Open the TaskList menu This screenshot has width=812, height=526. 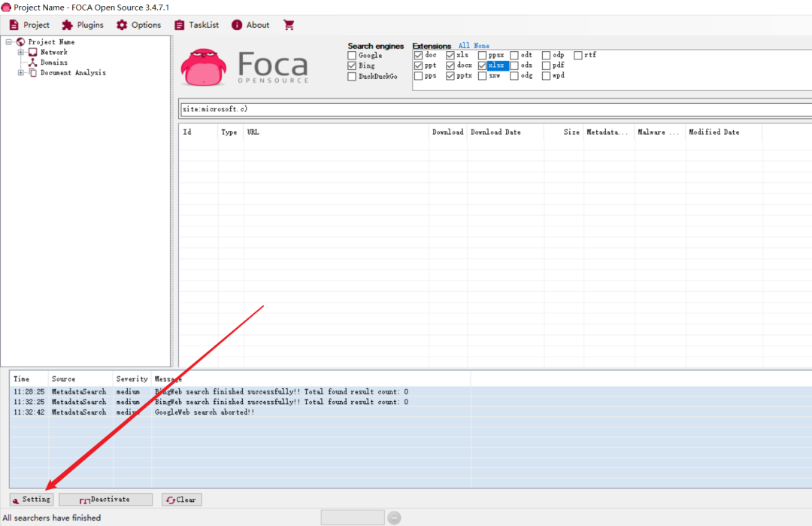[x=196, y=25]
